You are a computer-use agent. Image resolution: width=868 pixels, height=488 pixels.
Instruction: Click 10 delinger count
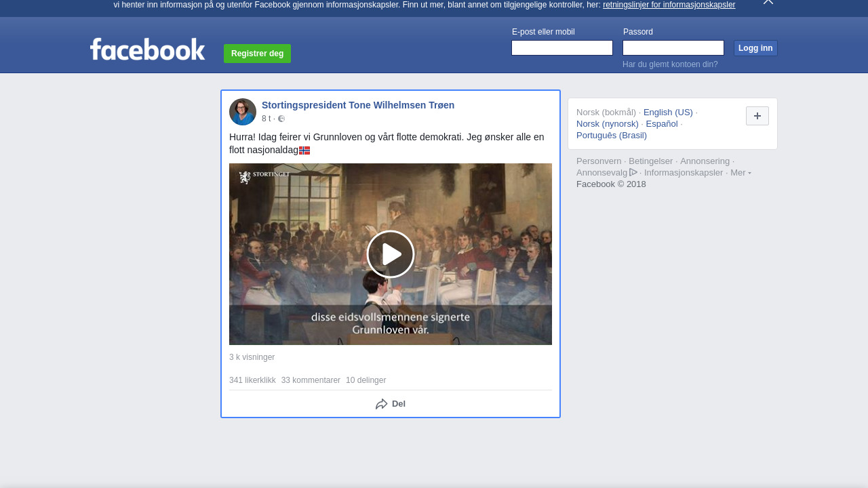(x=366, y=380)
